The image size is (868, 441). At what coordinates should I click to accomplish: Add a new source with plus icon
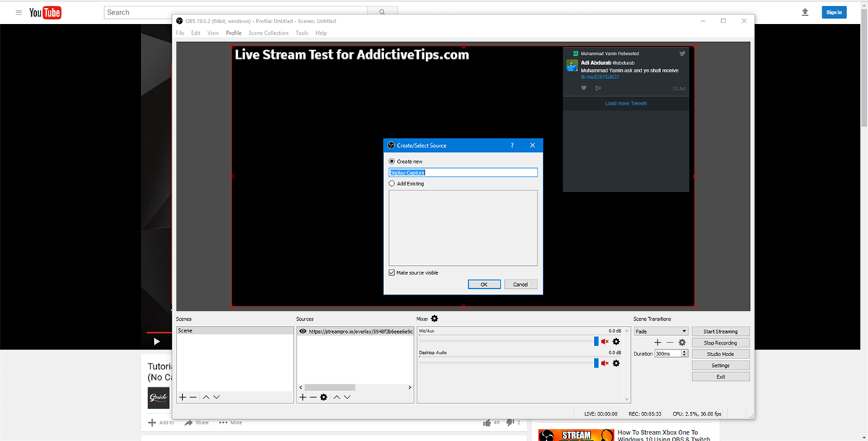pyautogui.click(x=302, y=397)
